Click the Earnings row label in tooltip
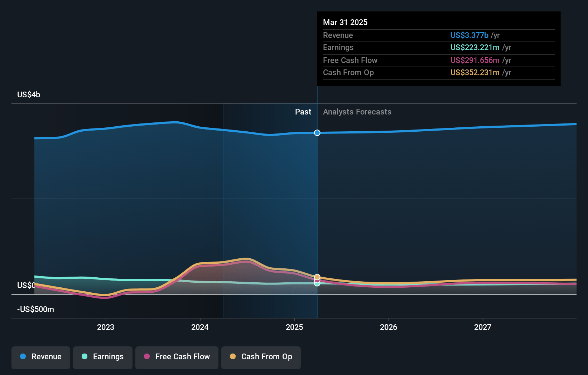Image resolution: width=588 pixels, height=375 pixels. (x=338, y=47)
